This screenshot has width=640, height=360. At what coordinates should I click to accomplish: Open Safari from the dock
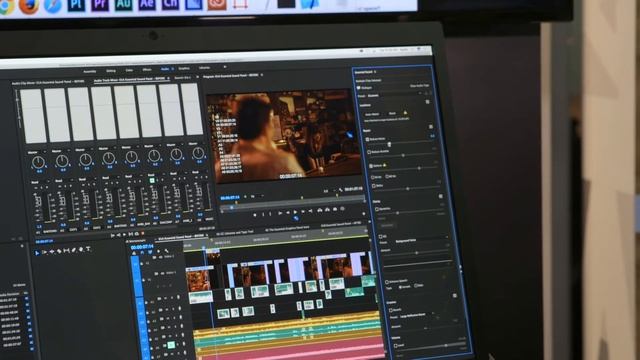[53, 5]
